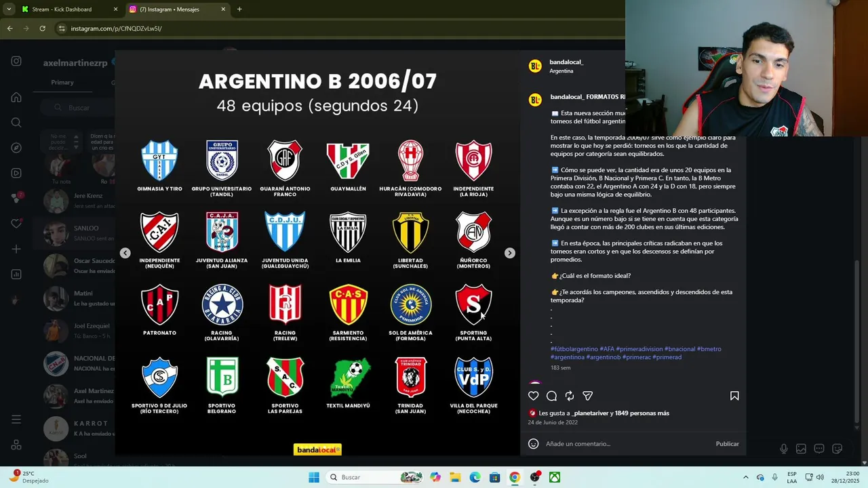Screen dimensions: 868x488
Task: Open the emoji picker in the comment box
Action: click(534, 444)
